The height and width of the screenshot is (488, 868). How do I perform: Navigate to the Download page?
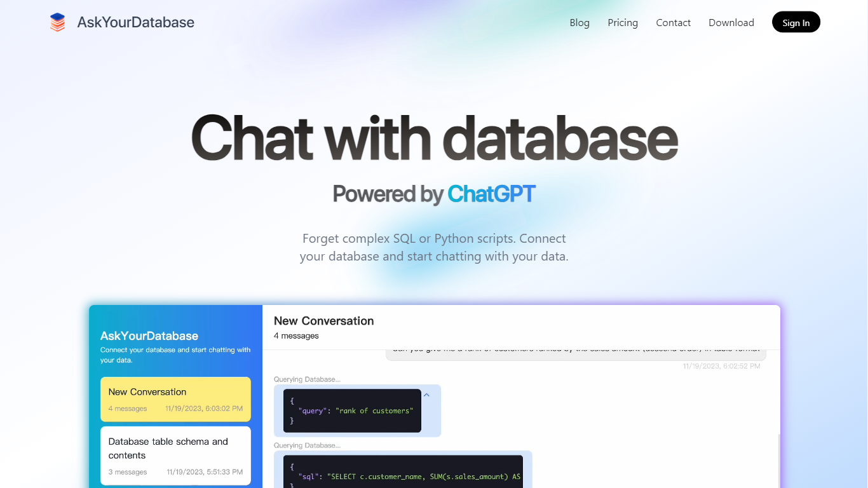tap(731, 22)
